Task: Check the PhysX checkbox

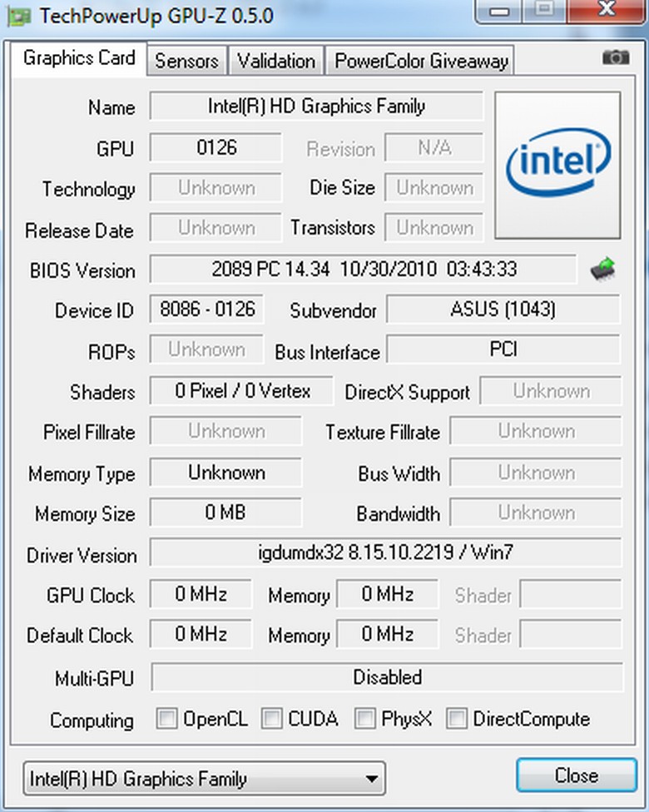Action: pyautogui.click(x=365, y=719)
